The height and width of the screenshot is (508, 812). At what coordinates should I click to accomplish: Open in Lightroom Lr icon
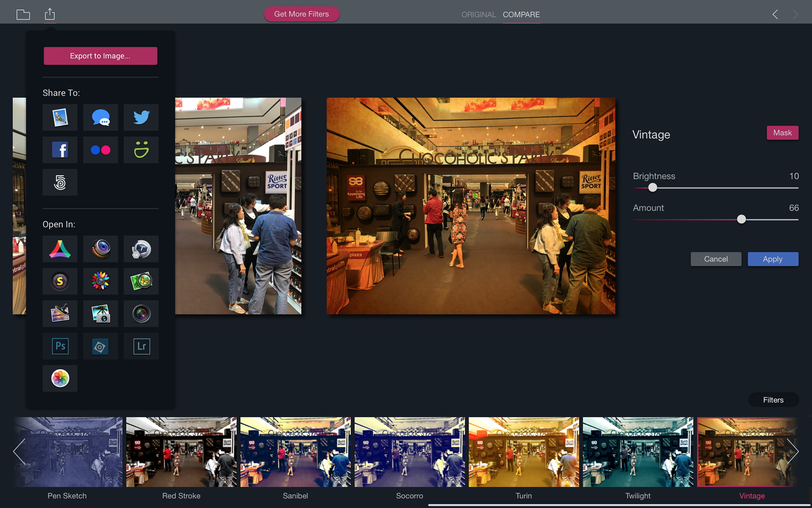coord(141,346)
